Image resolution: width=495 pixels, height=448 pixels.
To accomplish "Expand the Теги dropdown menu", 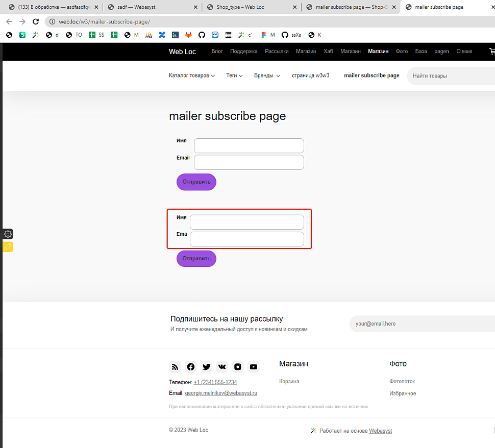I will [234, 76].
